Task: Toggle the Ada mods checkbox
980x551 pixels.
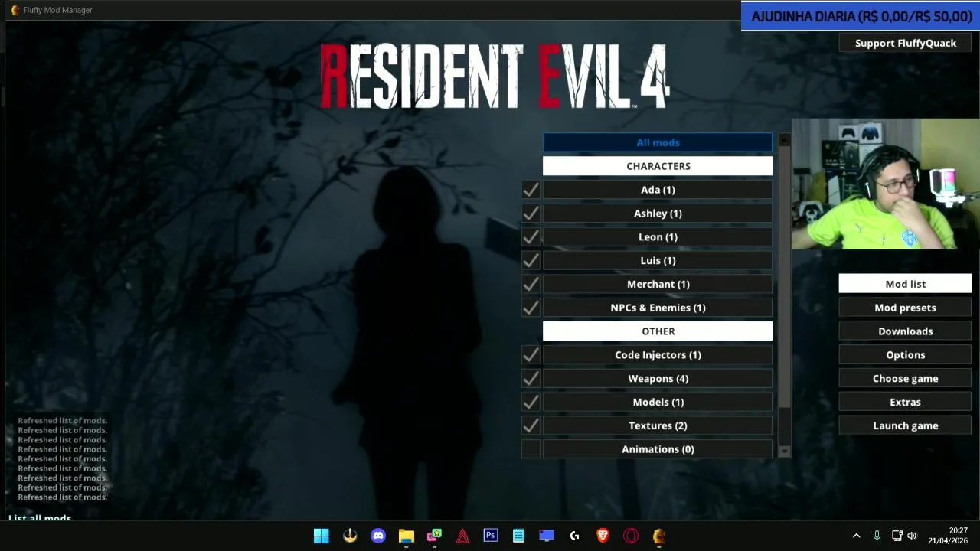Action: (531, 190)
